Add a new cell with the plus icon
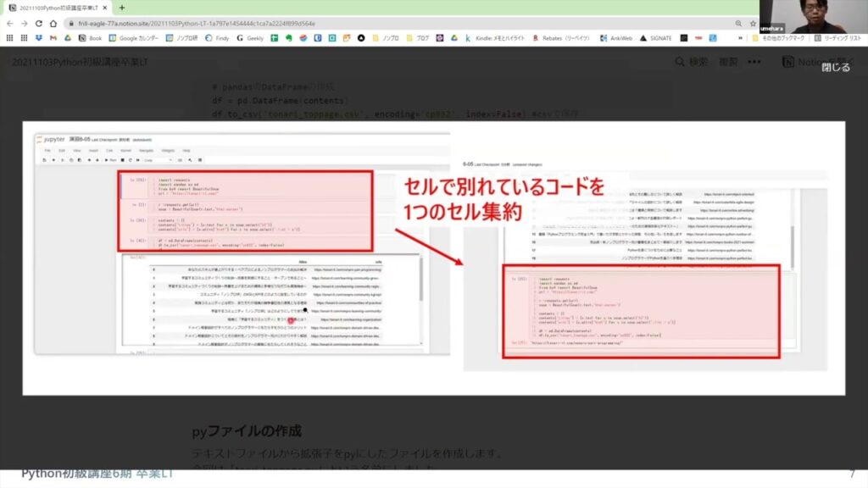Screen dimensions: 868x488 54,160
